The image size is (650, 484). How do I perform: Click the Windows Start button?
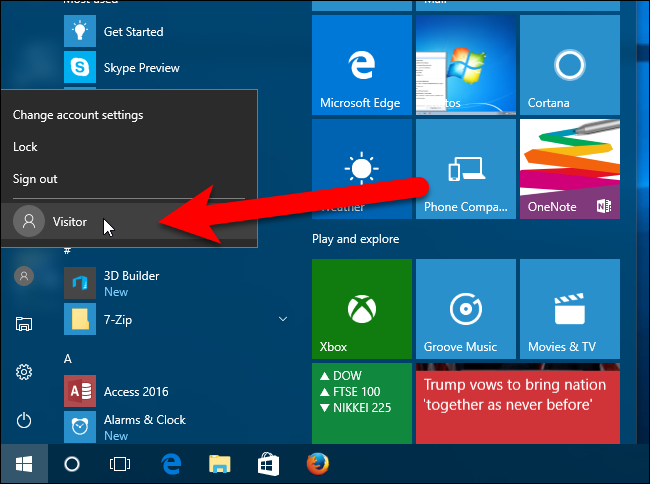coord(24,464)
